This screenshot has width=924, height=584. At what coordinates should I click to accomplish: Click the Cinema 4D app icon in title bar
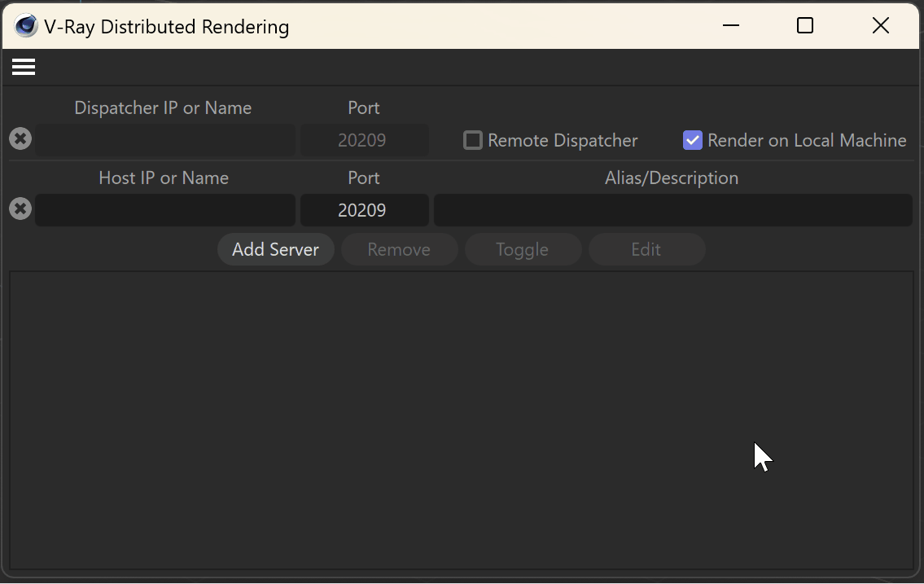pos(26,26)
